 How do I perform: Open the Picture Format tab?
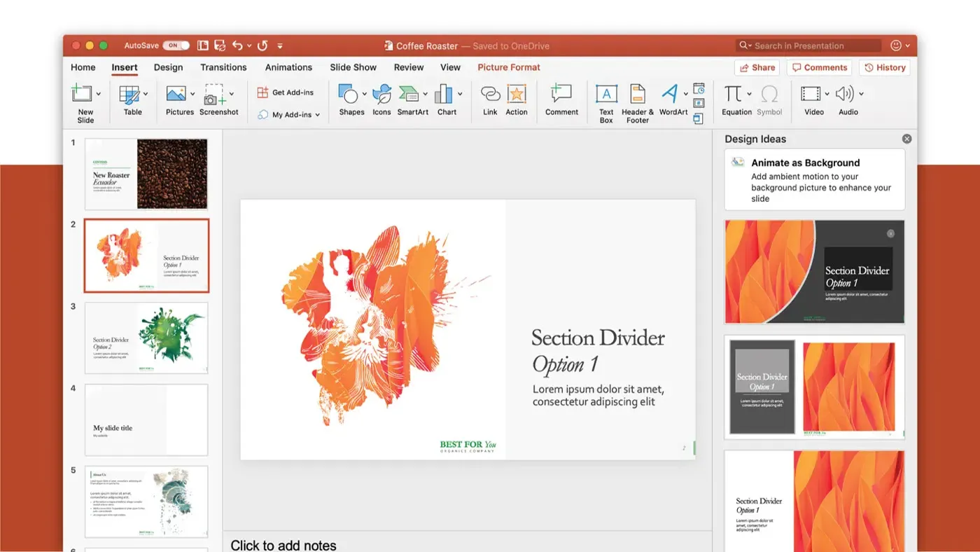(x=509, y=67)
